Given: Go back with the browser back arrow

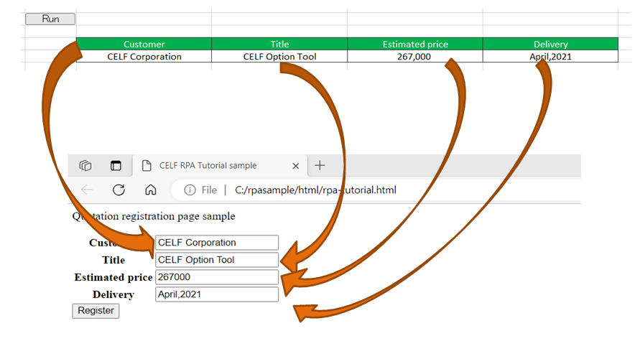Looking at the screenshot, I should tap(87, 190).
